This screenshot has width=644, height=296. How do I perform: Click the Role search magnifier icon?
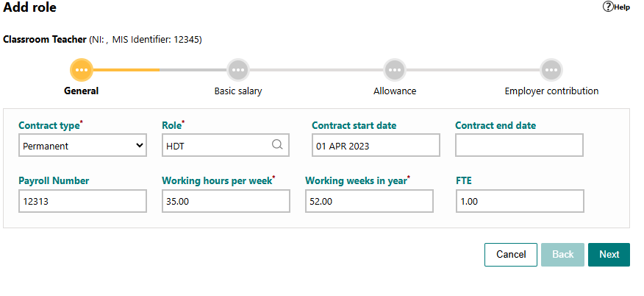pos(277,144)
